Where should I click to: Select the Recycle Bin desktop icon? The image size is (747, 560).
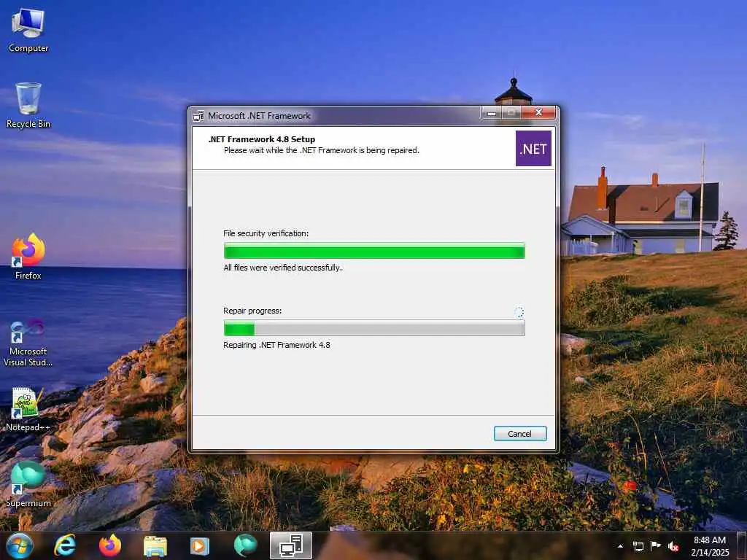[x=28, y=106]
